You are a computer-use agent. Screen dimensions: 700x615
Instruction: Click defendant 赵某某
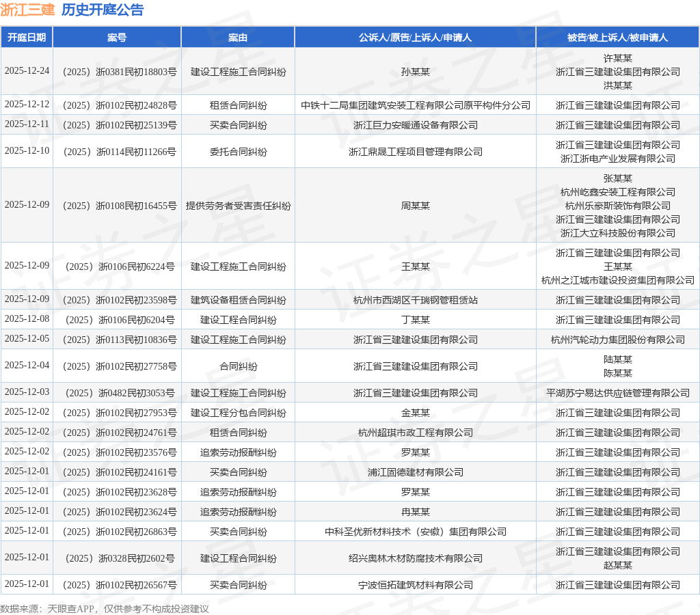[618, 565]
